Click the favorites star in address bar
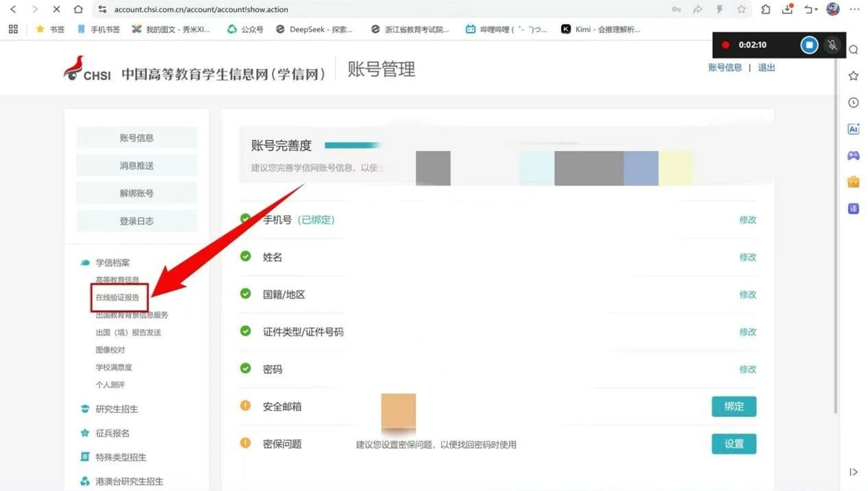 coord(741,10)
